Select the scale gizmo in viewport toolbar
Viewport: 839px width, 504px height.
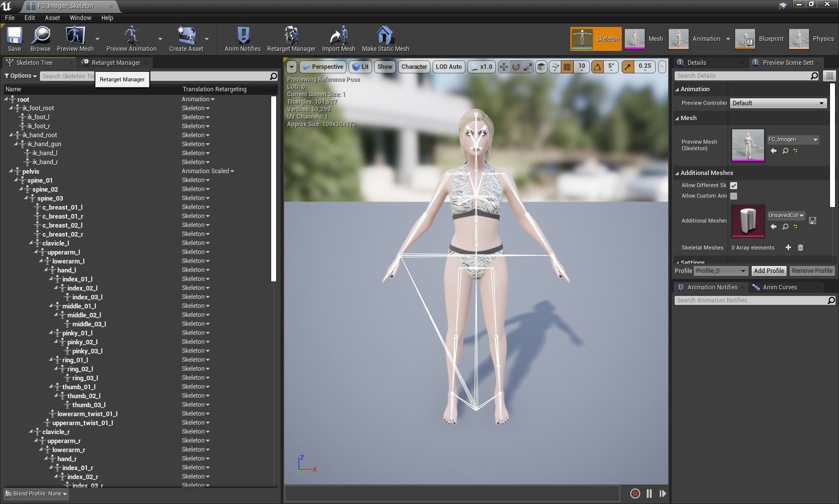pos(528,67)
